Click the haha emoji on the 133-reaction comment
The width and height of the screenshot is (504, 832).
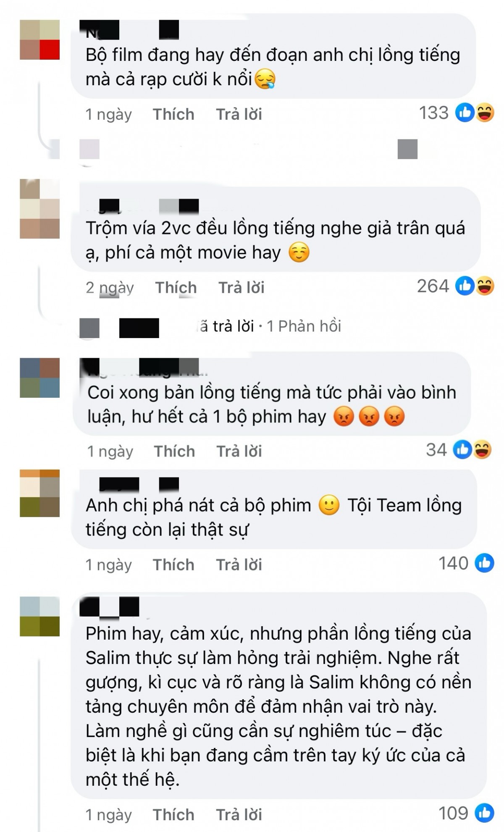click(485, 113)
